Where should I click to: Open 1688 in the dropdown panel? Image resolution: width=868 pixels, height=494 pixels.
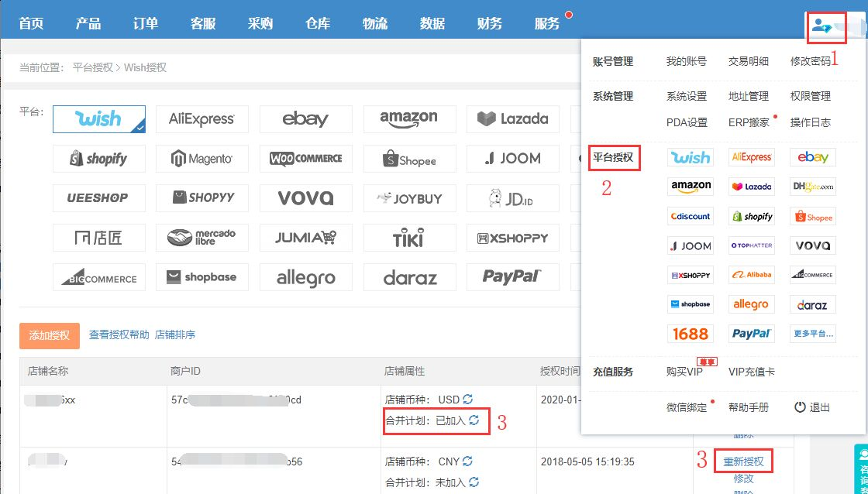pos(691,334)
